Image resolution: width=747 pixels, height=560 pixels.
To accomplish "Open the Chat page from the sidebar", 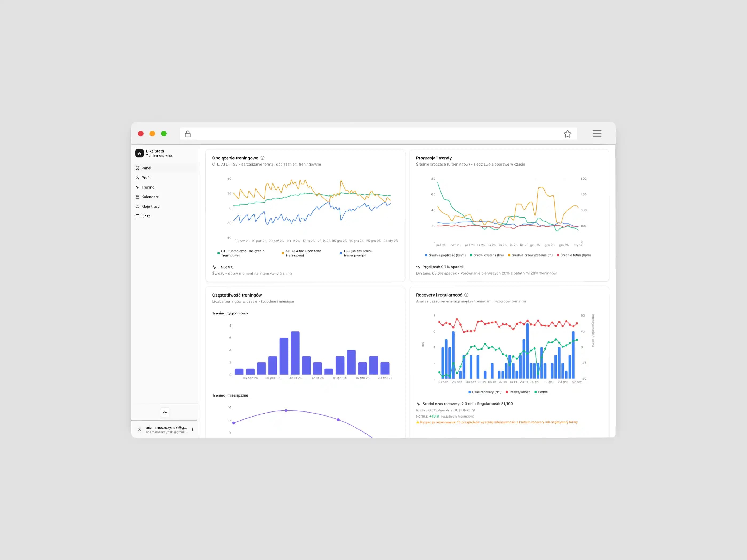I will click(146, 216).
